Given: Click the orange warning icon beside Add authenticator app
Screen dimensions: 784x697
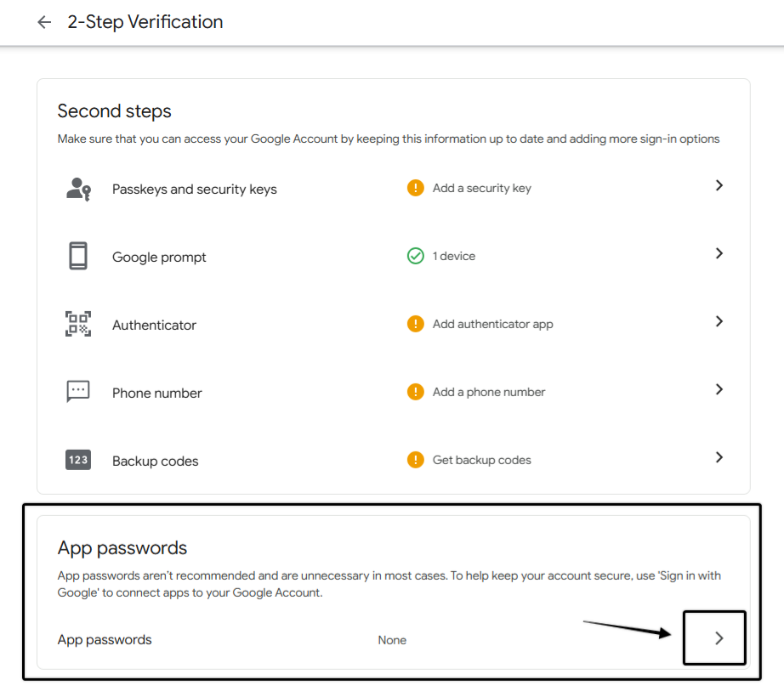Looking at the screenshot, I should [416, 324].
